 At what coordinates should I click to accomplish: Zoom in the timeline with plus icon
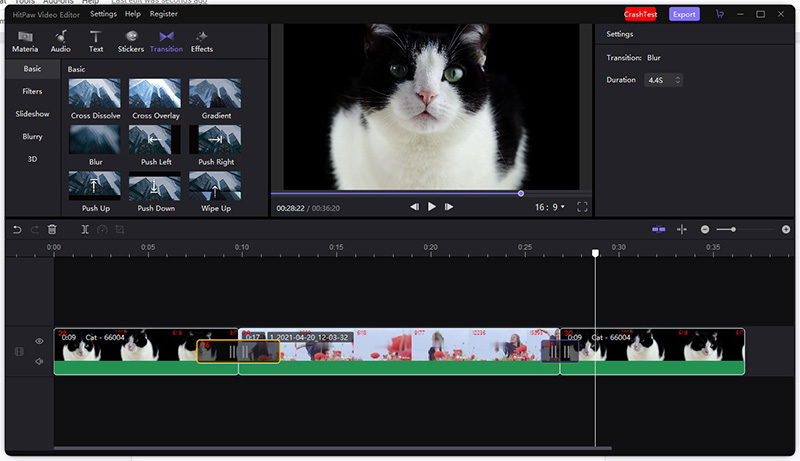coord(786,230)
